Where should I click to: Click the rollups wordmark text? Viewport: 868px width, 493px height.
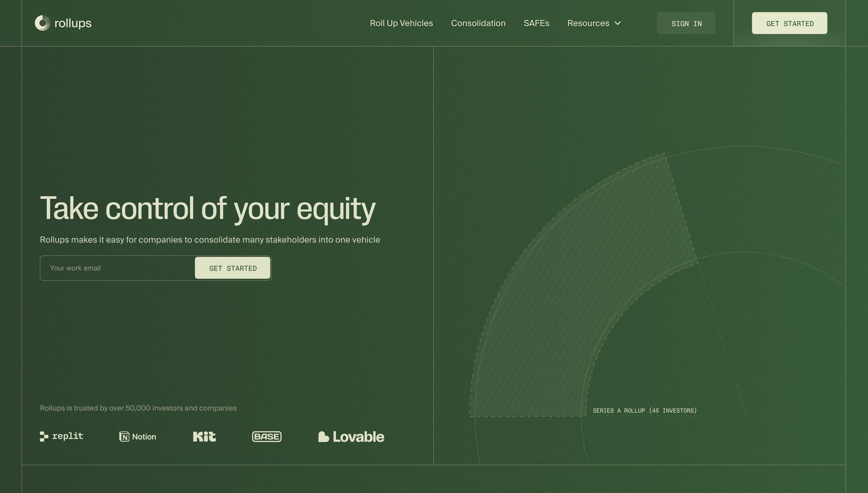[73, 23]
